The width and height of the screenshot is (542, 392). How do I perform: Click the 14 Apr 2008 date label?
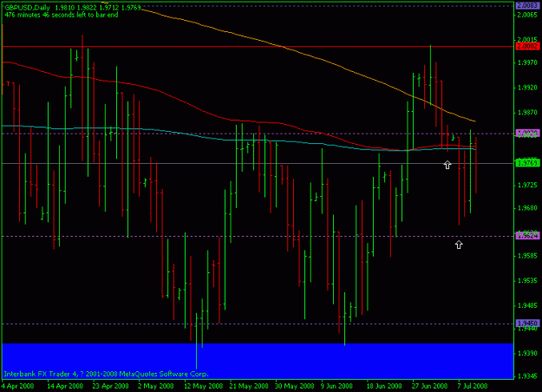pyautogui.click(x=65, y=386)
